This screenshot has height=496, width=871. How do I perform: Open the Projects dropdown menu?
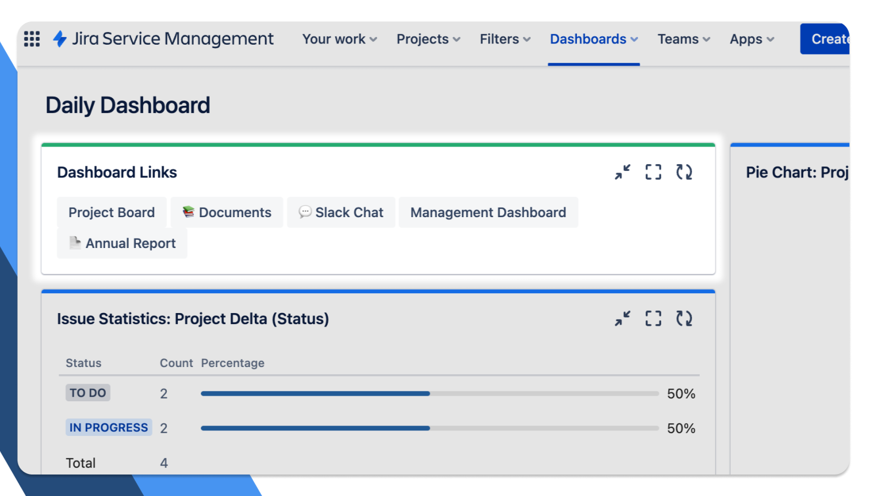(x=428, y=39)
